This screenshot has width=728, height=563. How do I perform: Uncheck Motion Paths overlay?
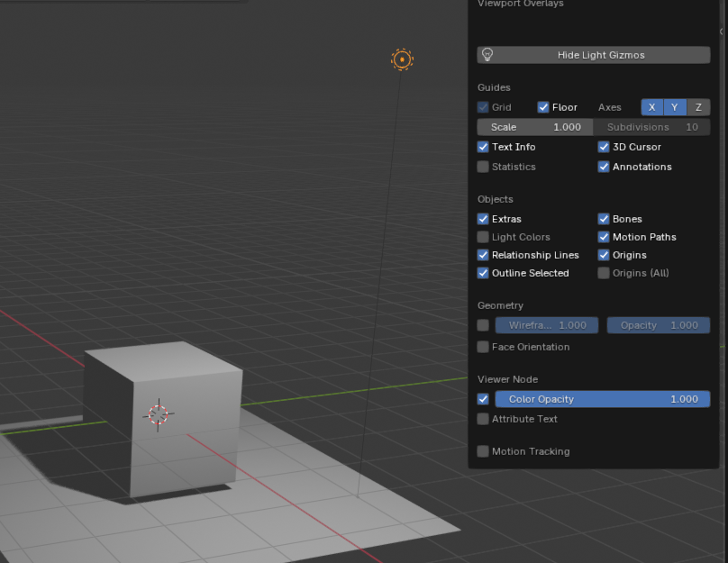coord(604,237)
